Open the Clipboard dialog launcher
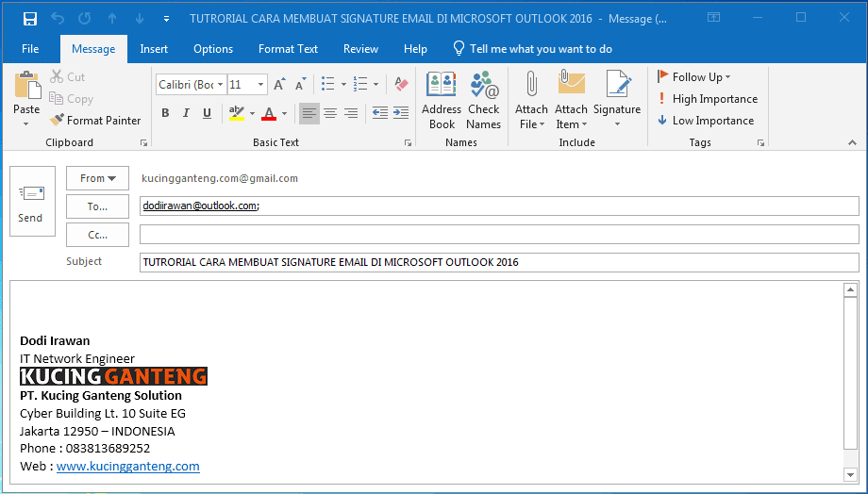868x494 pixels. click(x=144, y=142)
